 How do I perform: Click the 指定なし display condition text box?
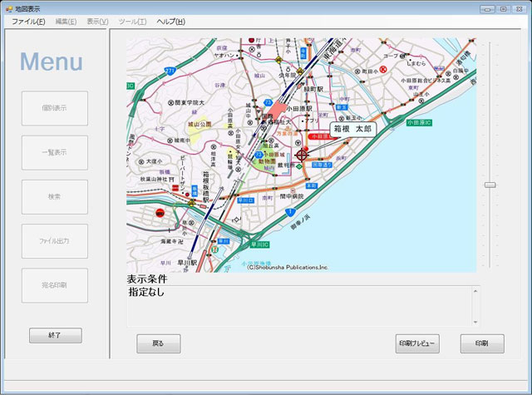[299, 306]
